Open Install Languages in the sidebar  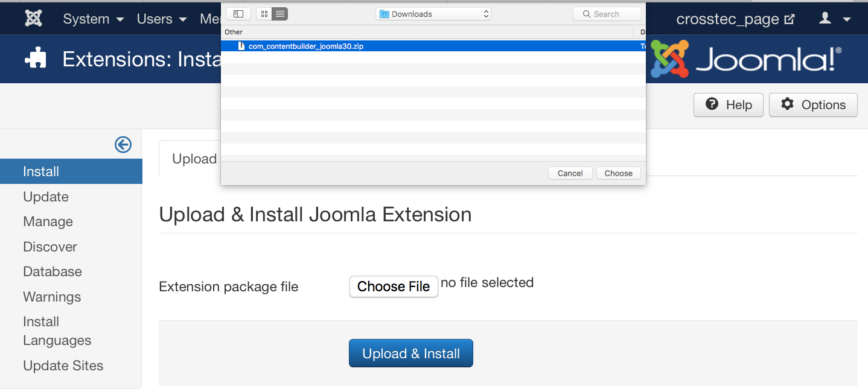coord(57,331)
